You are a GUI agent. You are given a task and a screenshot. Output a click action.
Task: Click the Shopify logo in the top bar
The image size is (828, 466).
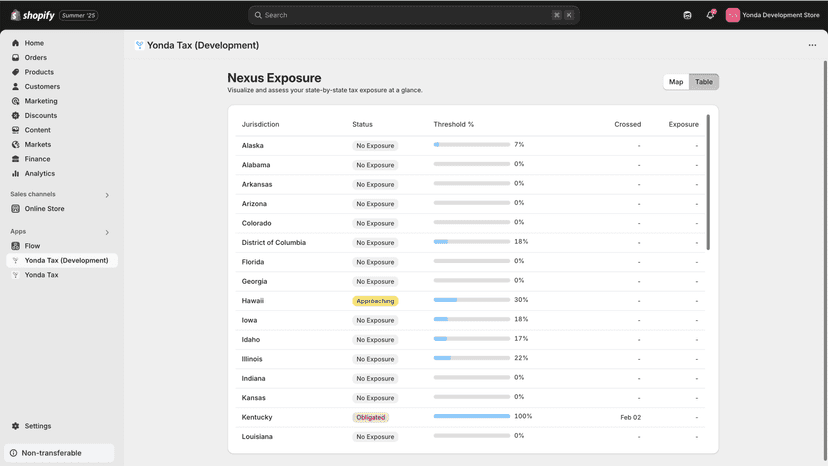[x=33, y=15]
